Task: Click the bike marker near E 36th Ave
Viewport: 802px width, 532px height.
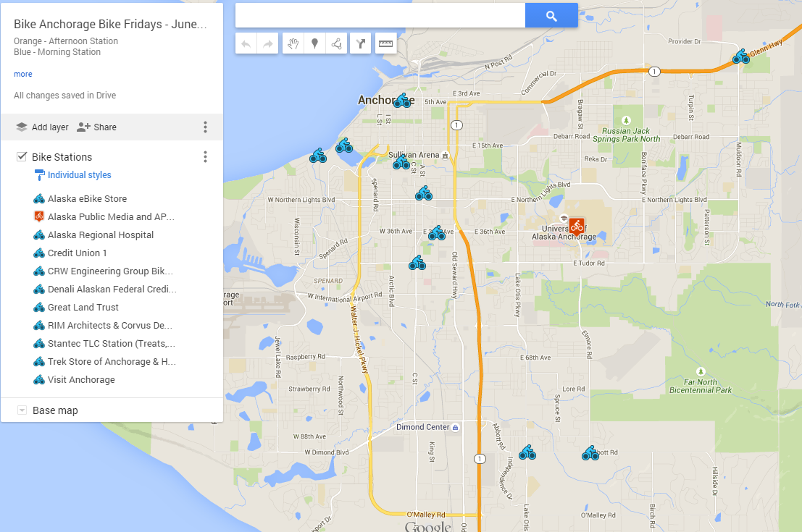Action: pyautogui.click(x=436, y=233)
